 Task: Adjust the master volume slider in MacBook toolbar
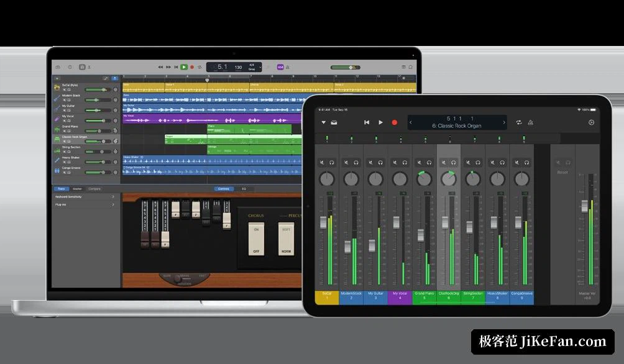[x=345, y=67]
